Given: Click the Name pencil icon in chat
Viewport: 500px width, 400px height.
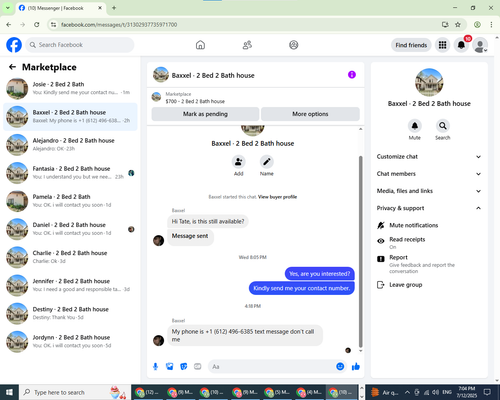Looking at the screenshot, I should pyautogui.click(x=267, y=162).
